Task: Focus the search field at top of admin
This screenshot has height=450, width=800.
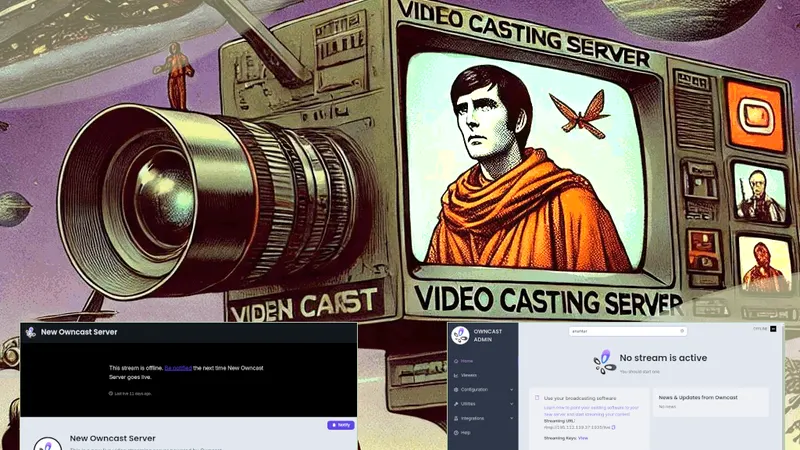Action: 628,331
